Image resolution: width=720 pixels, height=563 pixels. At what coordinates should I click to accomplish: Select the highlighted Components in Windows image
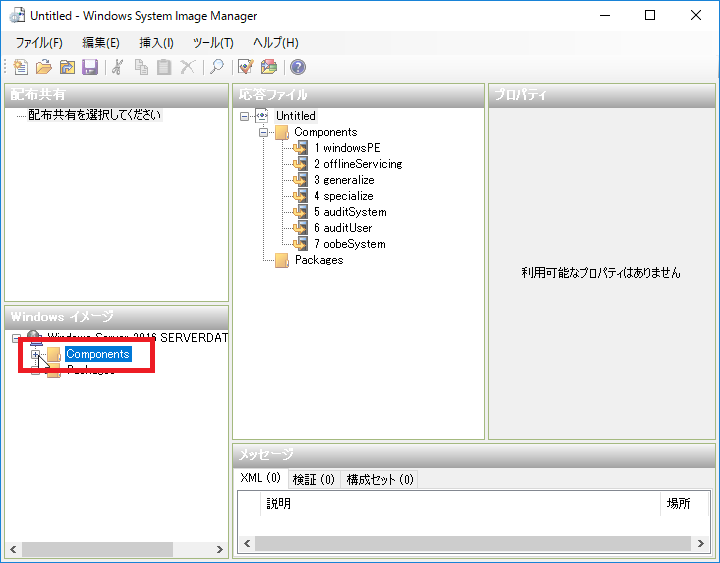[98, 354]
